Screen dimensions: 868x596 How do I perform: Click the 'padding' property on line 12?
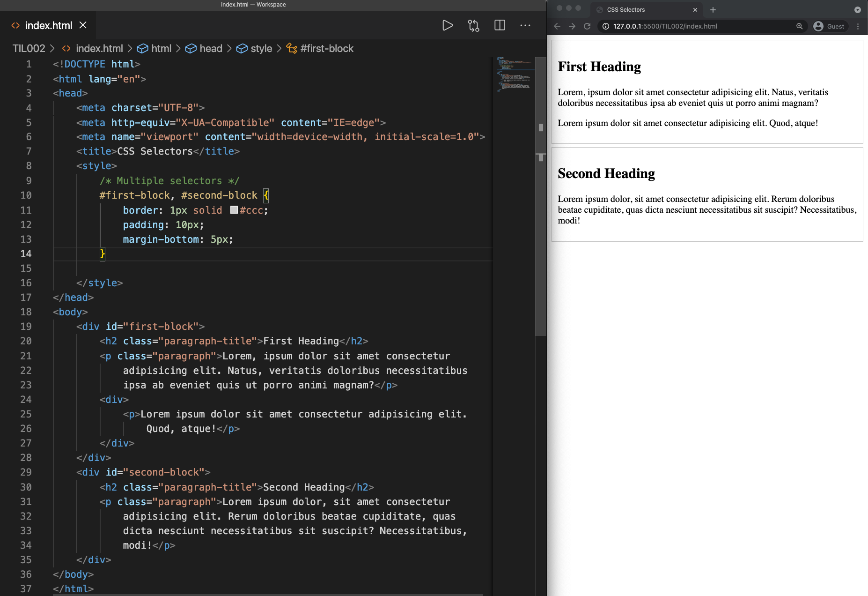click(x=143, y=225)
